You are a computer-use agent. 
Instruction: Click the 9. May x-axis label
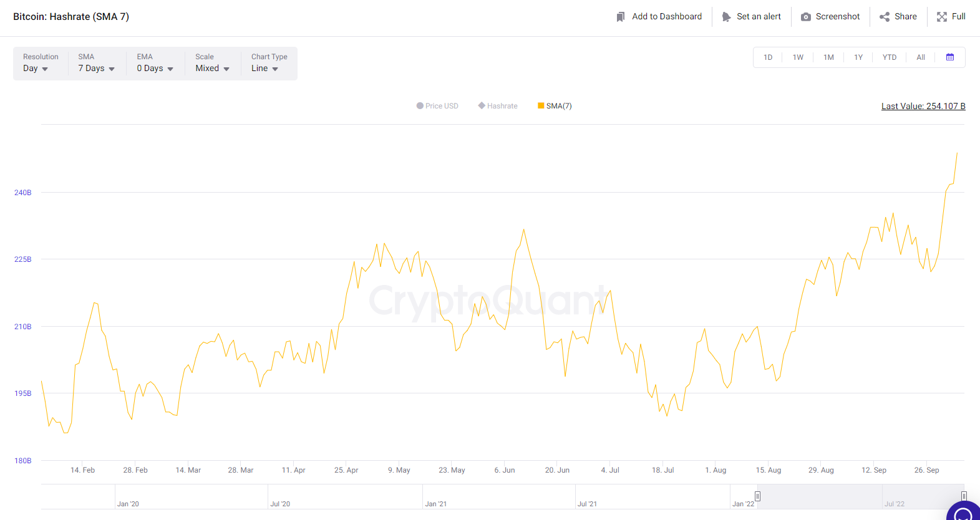[x=399, y=470]
